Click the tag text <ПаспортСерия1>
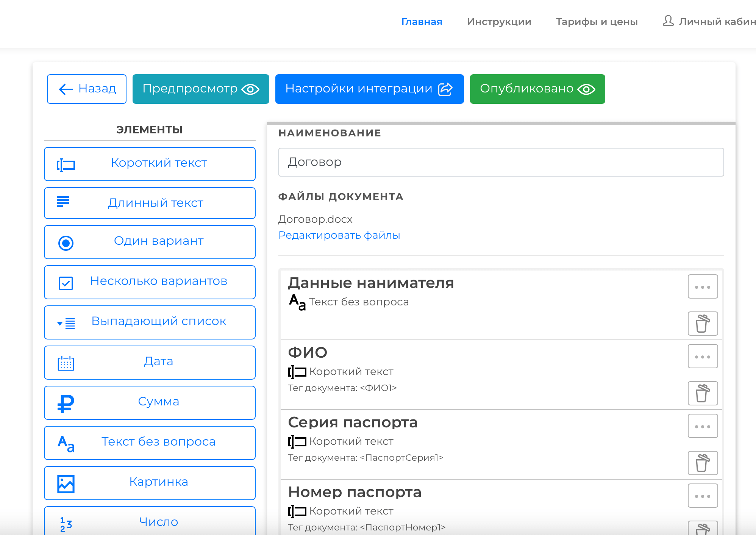Screen dimensions: 756x535 (401, 458)
